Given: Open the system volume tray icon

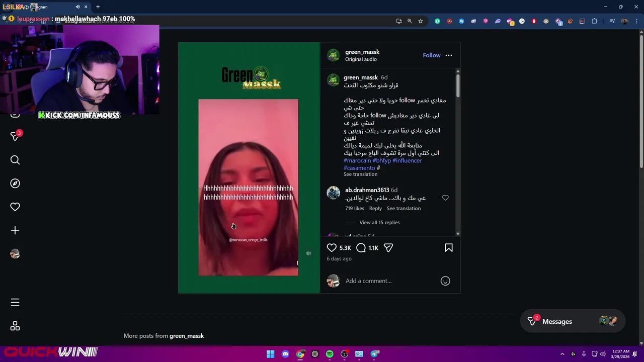Looking at the screenshot, I should pos(603,354).
